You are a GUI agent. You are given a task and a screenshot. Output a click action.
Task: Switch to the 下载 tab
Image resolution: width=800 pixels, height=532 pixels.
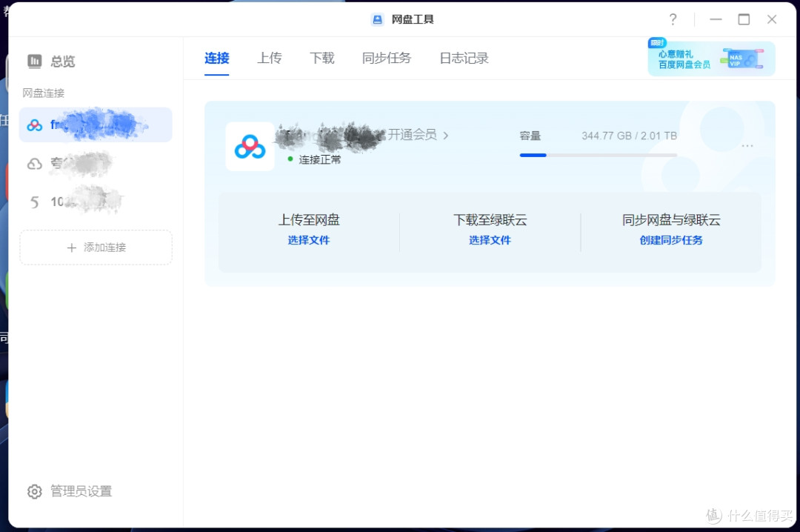(x=322, y=59)
